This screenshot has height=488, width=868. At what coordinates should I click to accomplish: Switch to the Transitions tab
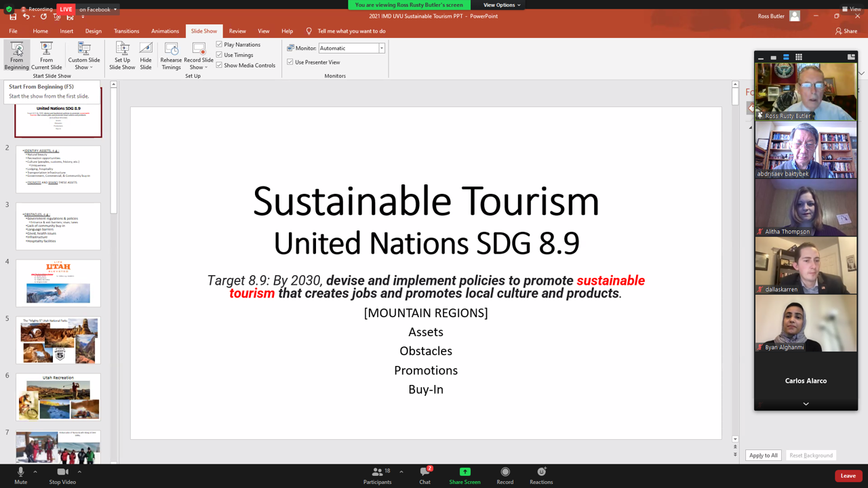(x=126, y=31)
